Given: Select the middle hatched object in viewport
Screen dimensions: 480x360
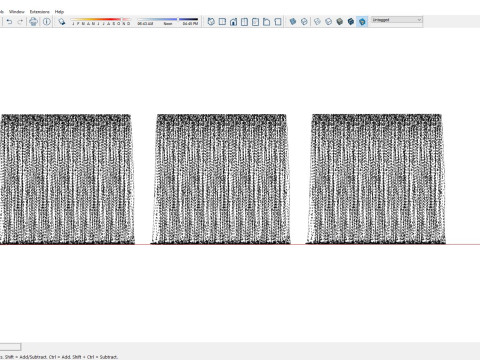Looking at the screenshot, I should (x=221, y=179).
